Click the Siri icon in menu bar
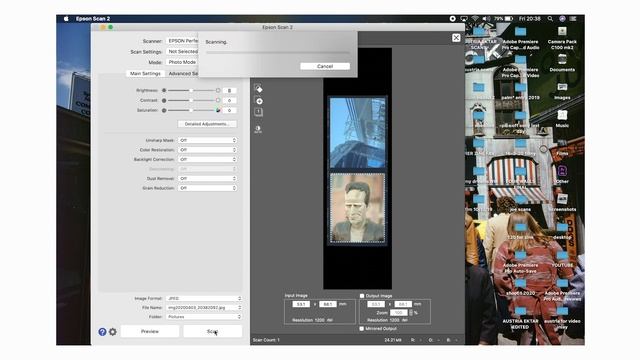The image size is (640, 360). pos(562,19)
